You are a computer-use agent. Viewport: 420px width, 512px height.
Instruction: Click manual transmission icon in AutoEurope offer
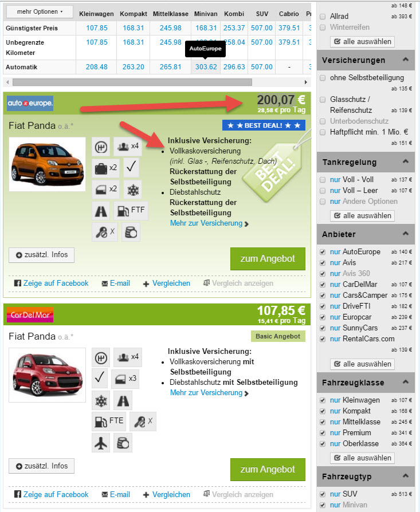point(101,147)
